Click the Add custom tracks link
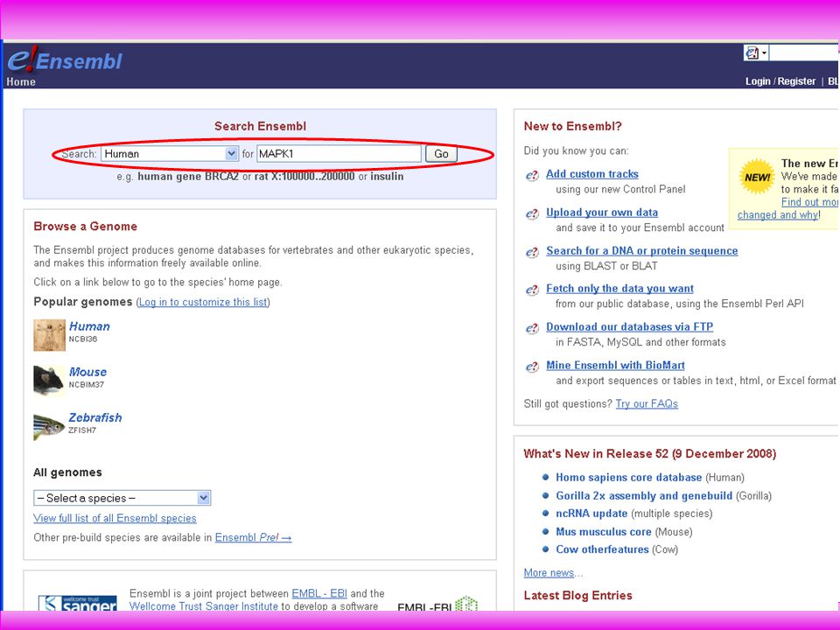The height and width of the screenshot is (630, 840). coord(592,174)
